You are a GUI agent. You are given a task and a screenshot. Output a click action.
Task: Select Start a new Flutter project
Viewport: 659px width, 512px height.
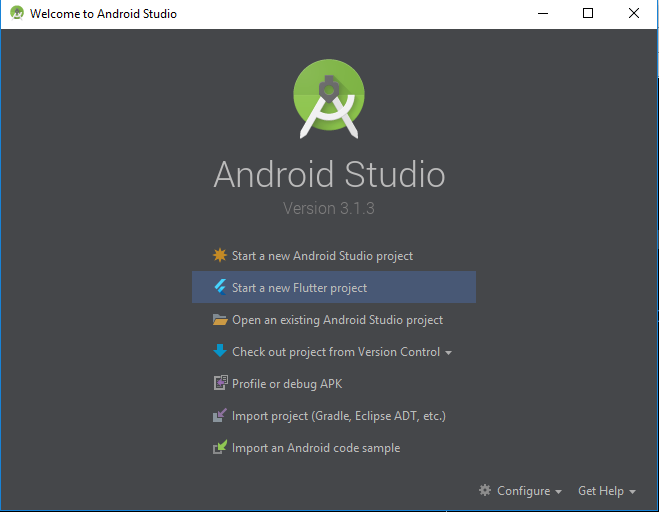[334, 287]
